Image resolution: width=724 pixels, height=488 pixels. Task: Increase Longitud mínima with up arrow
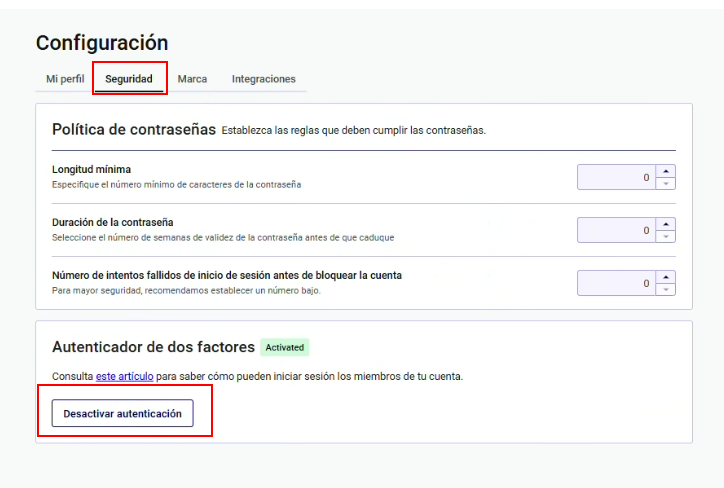tap(667, 171)
